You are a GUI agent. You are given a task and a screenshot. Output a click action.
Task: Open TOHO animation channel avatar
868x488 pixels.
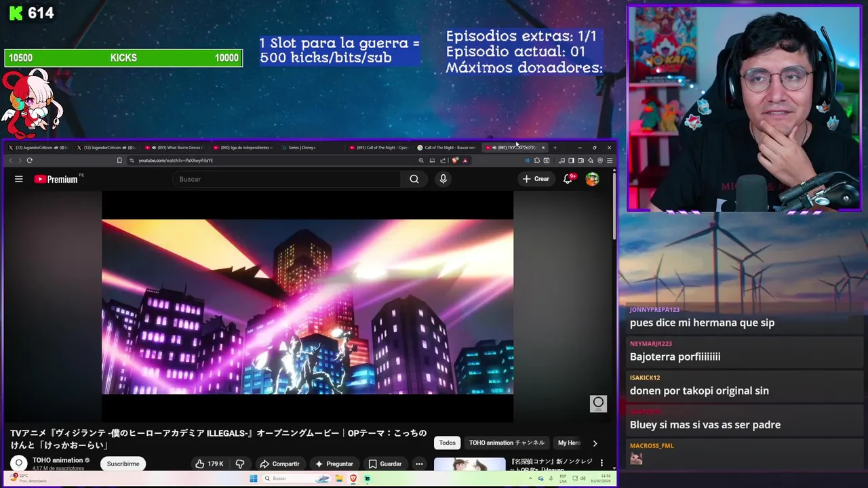pyautogui.click(x=19, y=464)
